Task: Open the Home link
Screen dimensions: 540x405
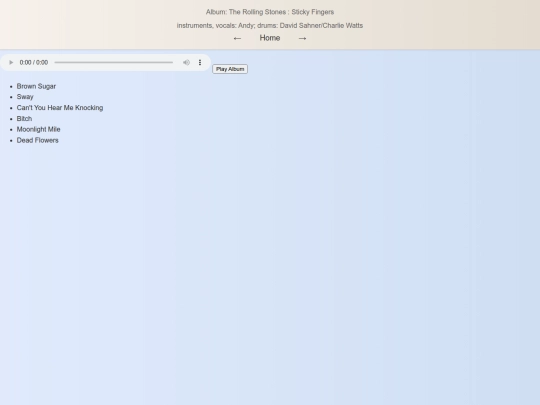Action: click(270, 38)
